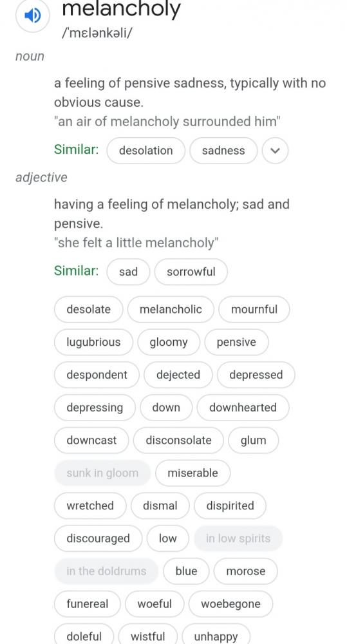Open the 'melancholic' chip
347x644 pixels.
(171, 309)
